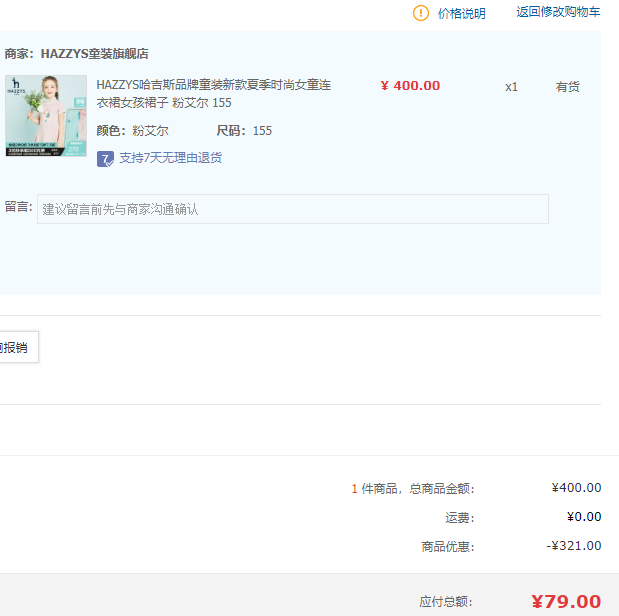This screenshot has width=619, height=616.
Task: Click the 商品优惠 discount amount -¥321.00
Action: tap(574, 546)
